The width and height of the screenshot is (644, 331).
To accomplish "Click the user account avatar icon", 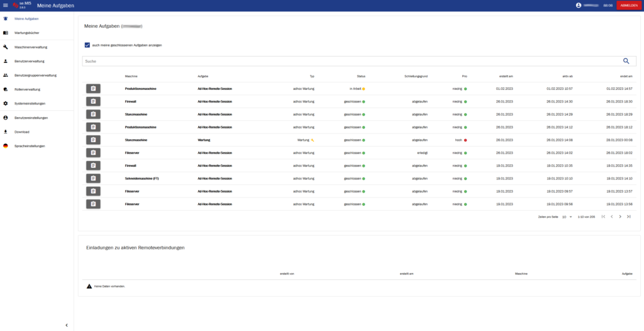I will click(579, 6).
